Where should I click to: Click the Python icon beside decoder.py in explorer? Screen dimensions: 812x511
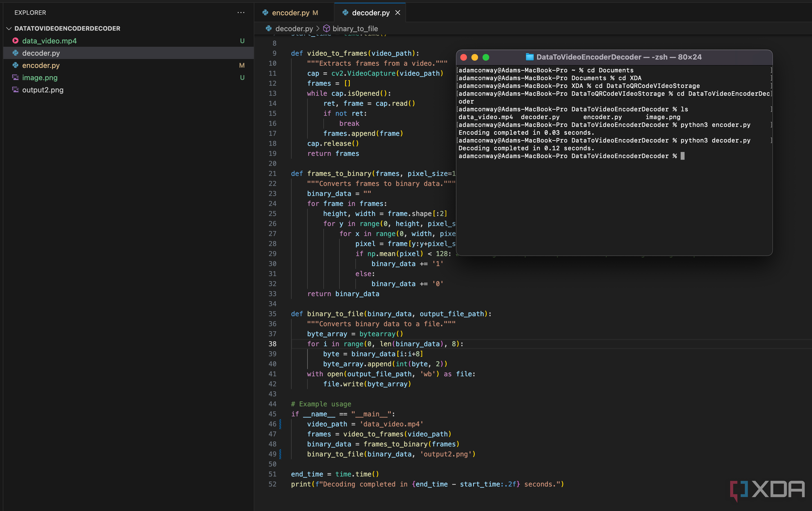pyautogui.click(x=16, y=53)
